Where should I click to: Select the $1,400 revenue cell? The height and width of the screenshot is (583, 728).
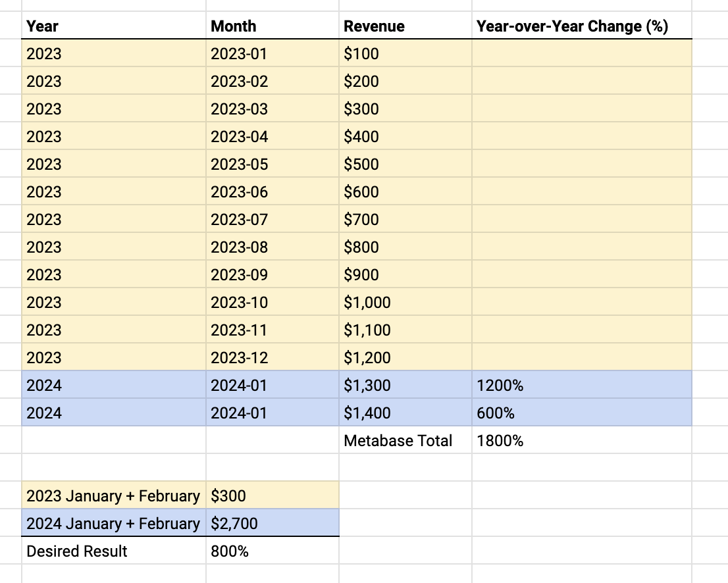pos(405,413)
